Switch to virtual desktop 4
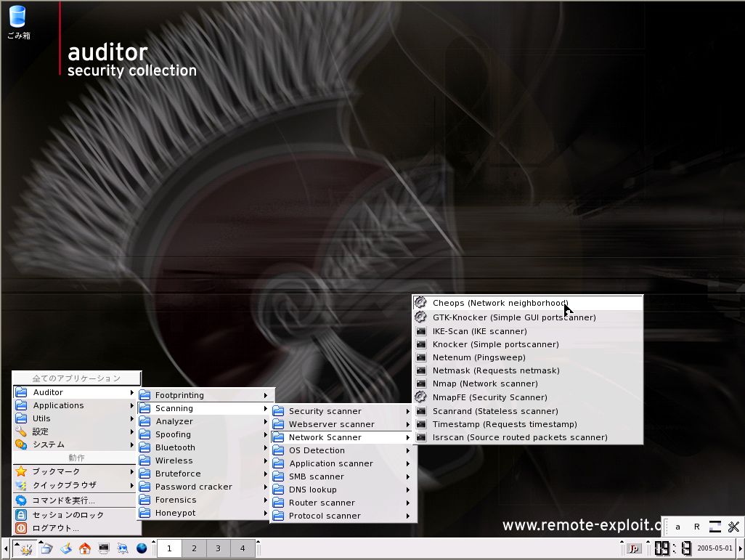Viewport: 745px width, 560px height. point(243,548)
